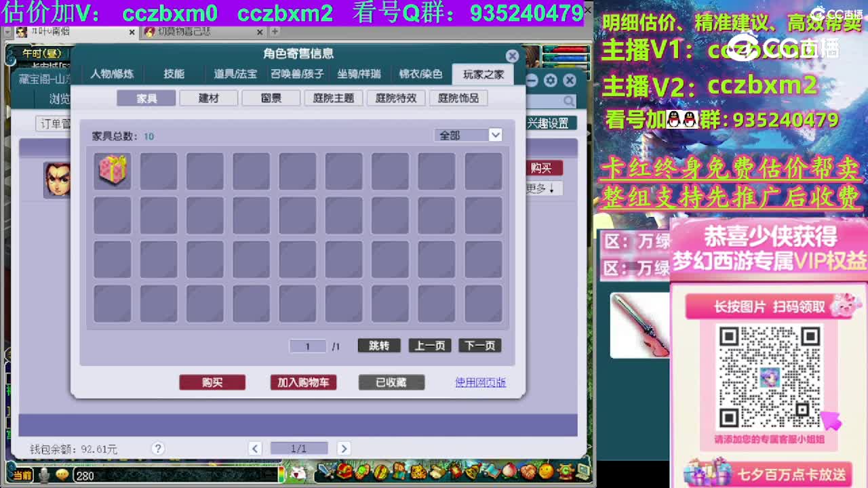Switch to the 技能 tab

[x=174, y=74]
